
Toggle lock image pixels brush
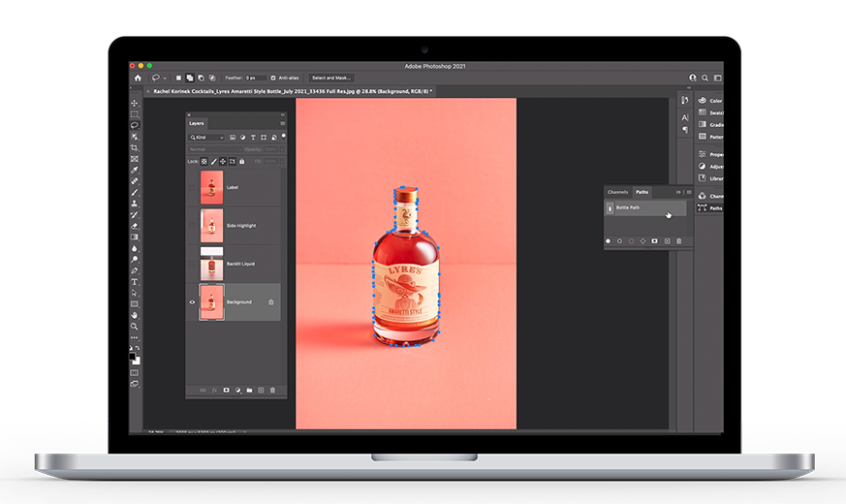pyautogui.click(x=213, y=161)
